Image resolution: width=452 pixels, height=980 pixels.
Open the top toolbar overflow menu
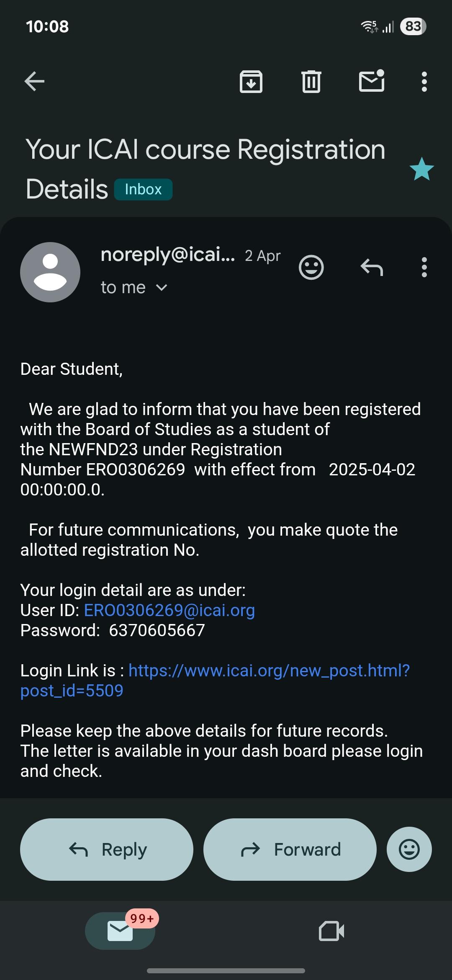coord(424,81)
